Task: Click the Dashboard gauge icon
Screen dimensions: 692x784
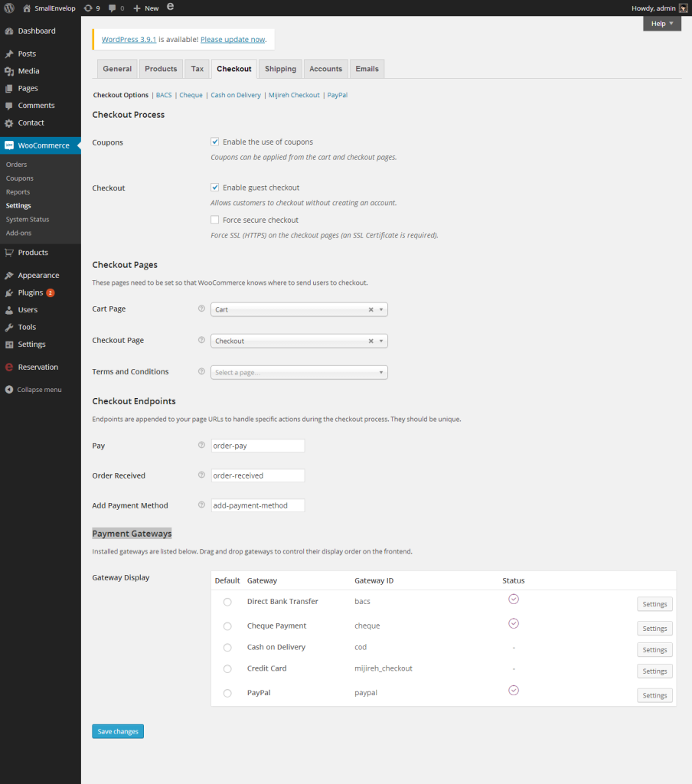Action: (x=9, y=31)
